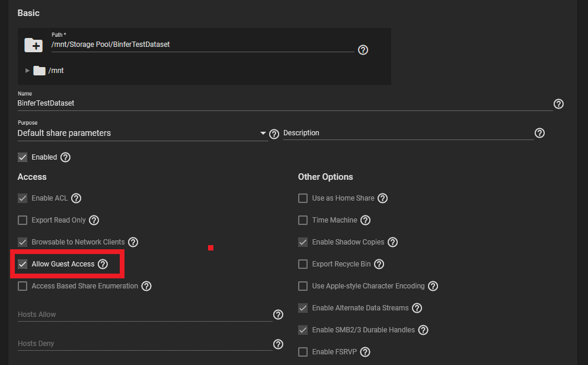Open help icon for the Path field

coord(363,50)
